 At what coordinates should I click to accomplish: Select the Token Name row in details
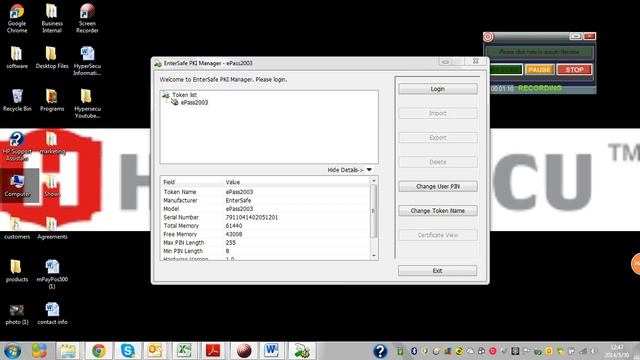[265, 192]
